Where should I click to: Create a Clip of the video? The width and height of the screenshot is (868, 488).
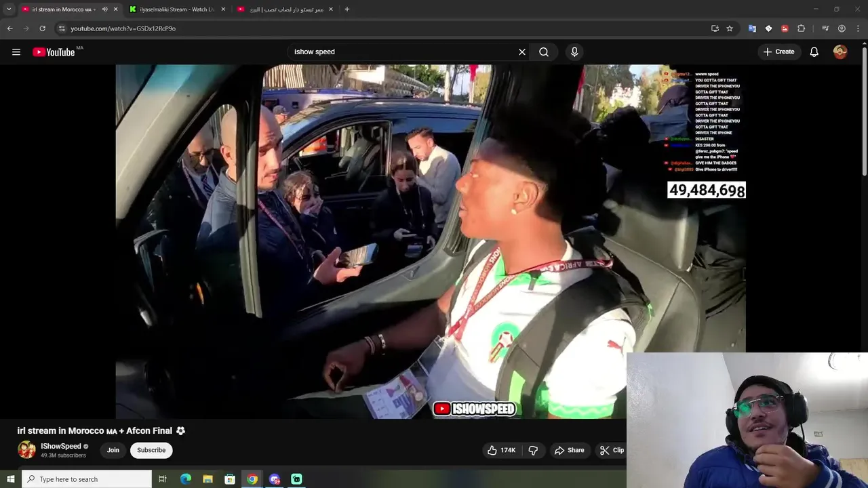612,450
